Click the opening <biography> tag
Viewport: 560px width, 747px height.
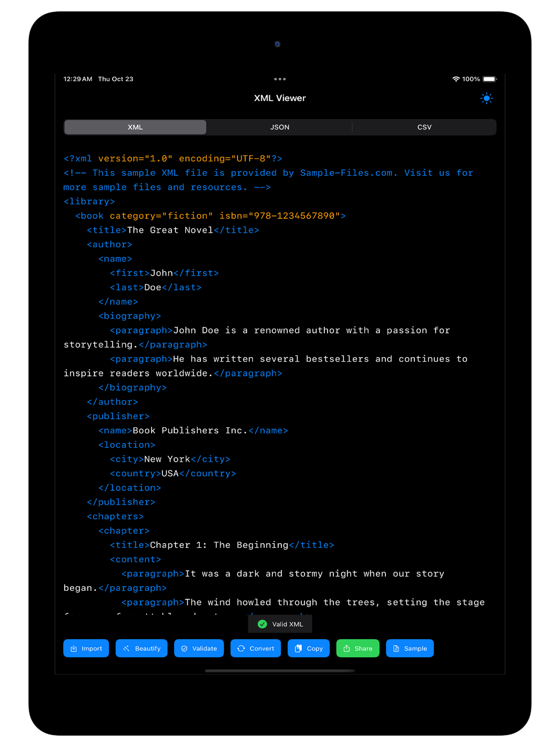(x=130, y=316)
